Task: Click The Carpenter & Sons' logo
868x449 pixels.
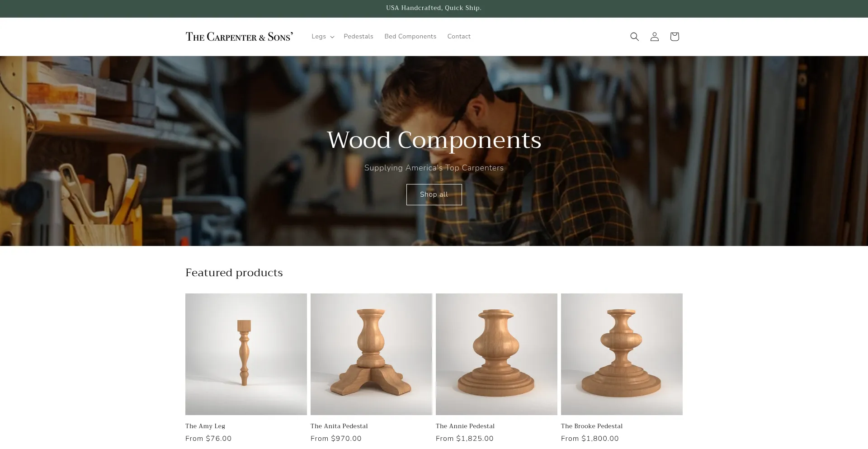Action: pyautogui.click(x=239, y=37)
